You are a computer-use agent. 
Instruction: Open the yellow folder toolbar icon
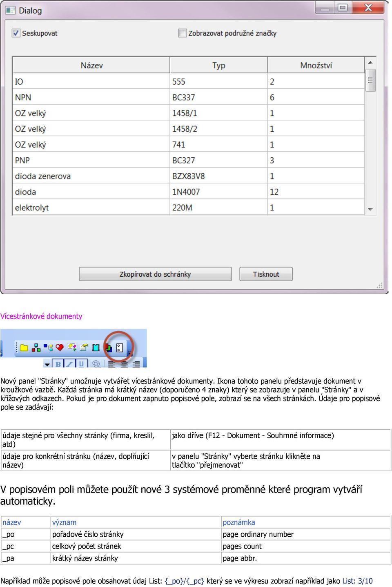click(x=24, y=347)
